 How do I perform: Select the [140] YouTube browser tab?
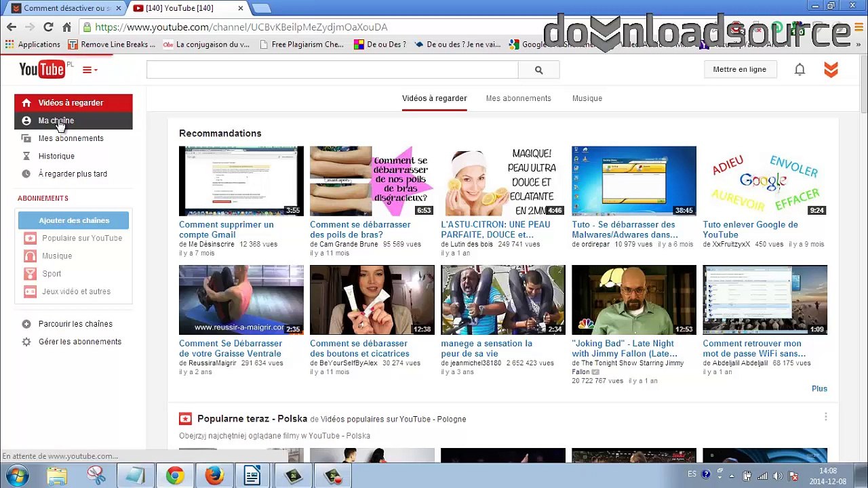189,8
